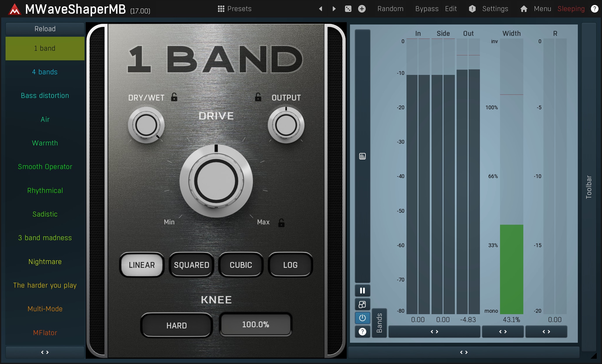Collapse the preset list with bottom arrows

45,352
